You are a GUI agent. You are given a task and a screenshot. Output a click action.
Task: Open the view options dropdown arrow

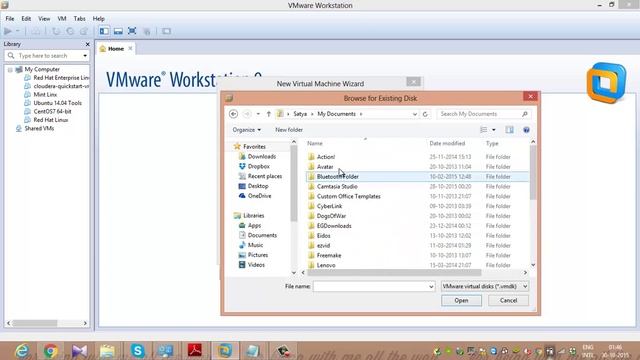tap(493, 130)
